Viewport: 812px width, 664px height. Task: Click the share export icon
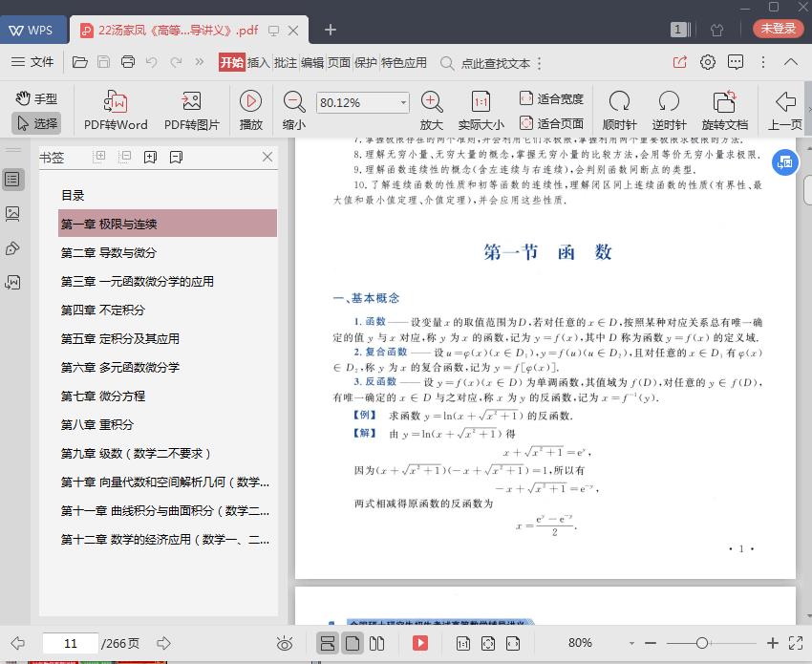(x=680, y=62)
